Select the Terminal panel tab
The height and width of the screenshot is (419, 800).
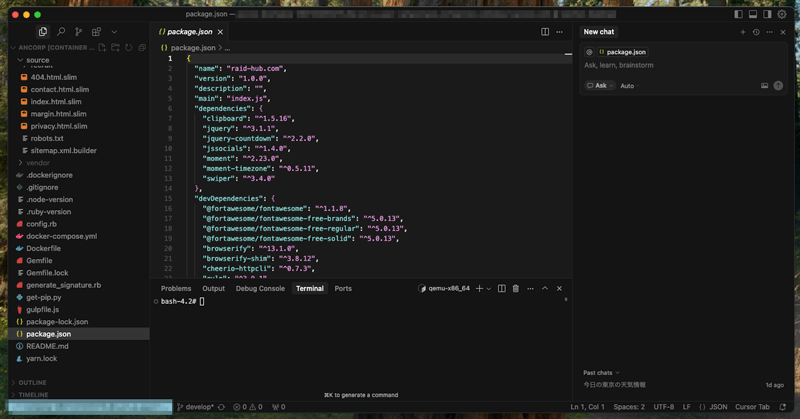coord(310,288)
